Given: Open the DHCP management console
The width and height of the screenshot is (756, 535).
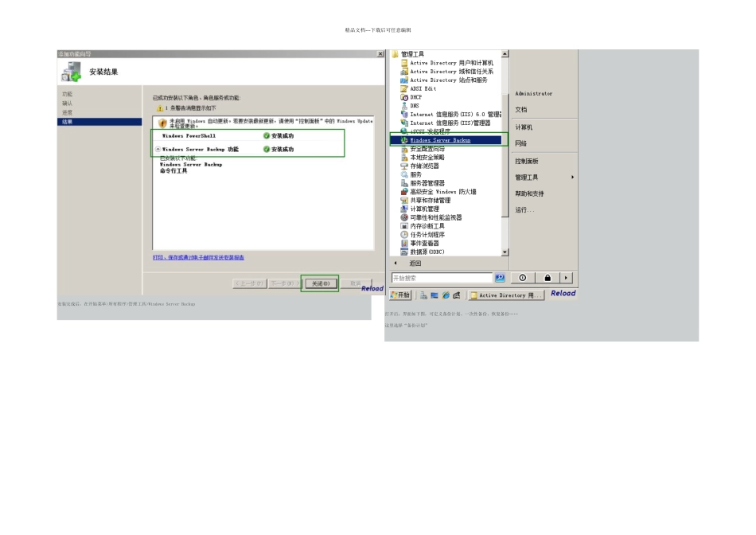Looking at the screenshot, I should [x=411, y=97].
